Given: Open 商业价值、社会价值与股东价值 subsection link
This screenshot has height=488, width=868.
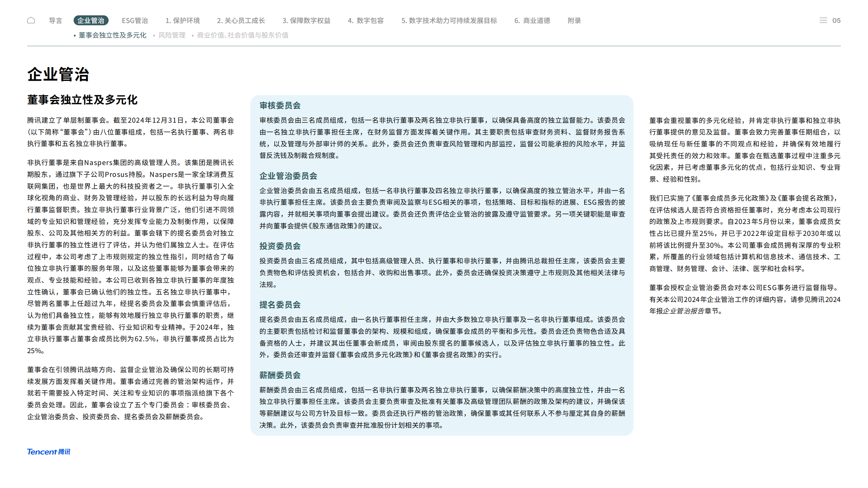Looking at the screenshot, I should 242,35.
